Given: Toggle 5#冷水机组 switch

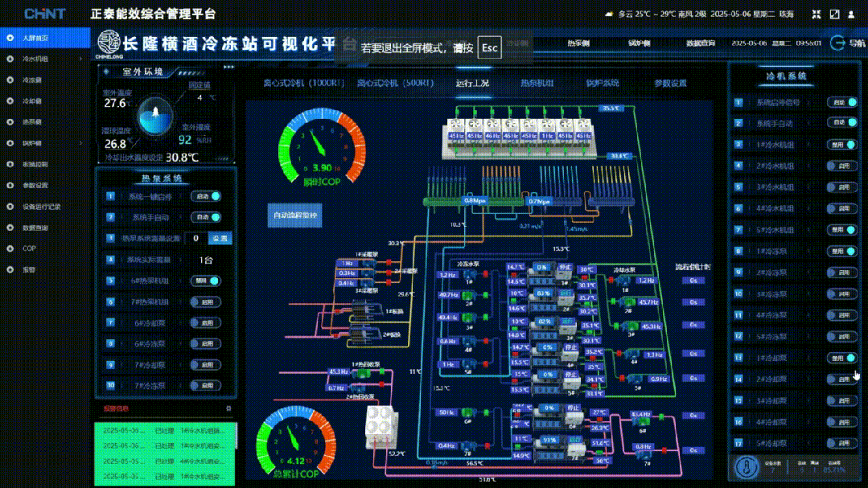Looking at the screenshot, I should tap(842, 230).
